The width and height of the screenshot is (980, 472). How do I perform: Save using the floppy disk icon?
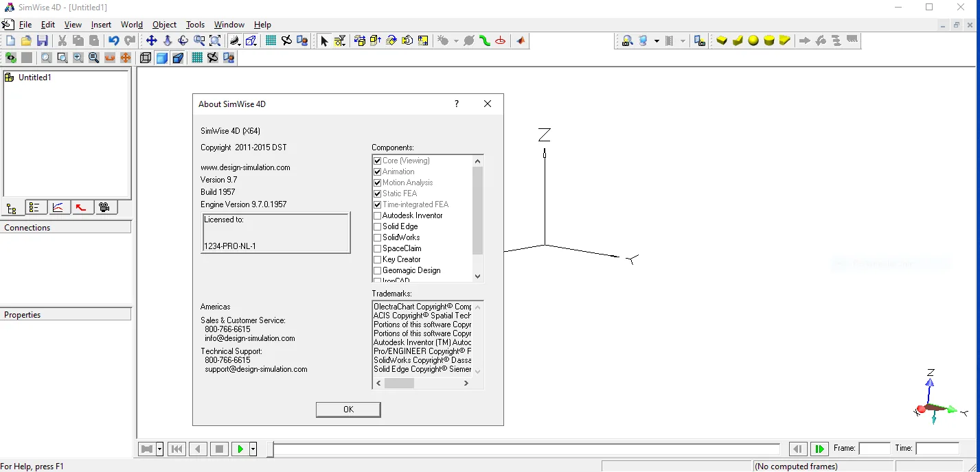(42, 41)
